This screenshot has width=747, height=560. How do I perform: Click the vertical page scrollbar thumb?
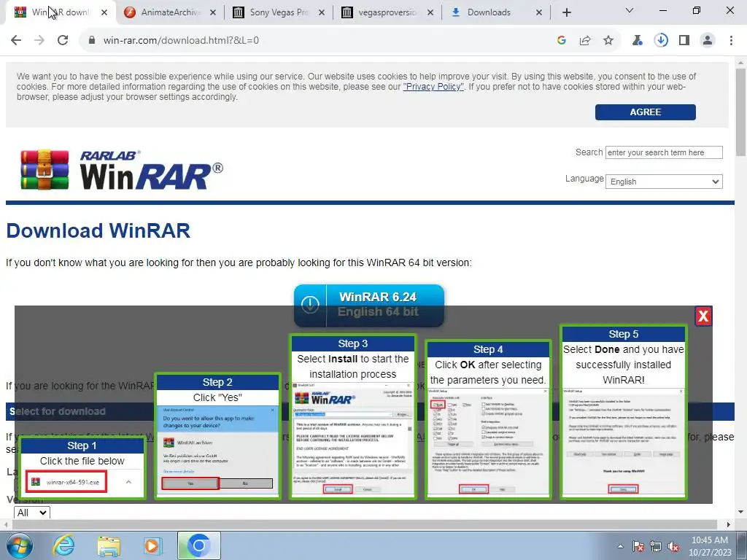(740, 112)
